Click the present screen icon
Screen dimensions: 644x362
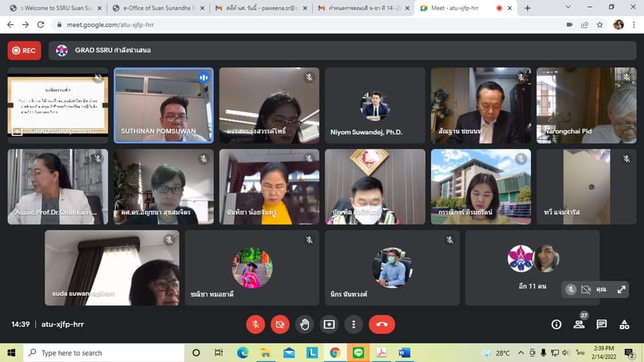coord(329,324)
